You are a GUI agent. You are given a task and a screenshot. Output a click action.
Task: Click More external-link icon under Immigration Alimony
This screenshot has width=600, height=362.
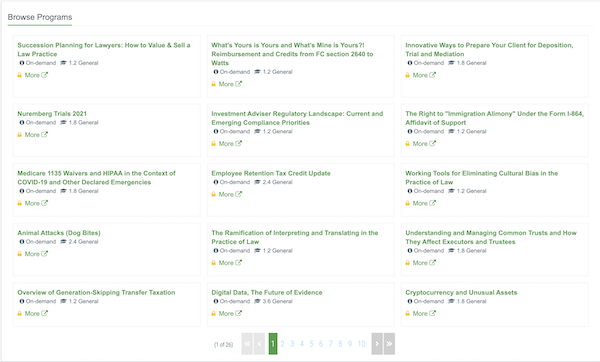point(432,143)
